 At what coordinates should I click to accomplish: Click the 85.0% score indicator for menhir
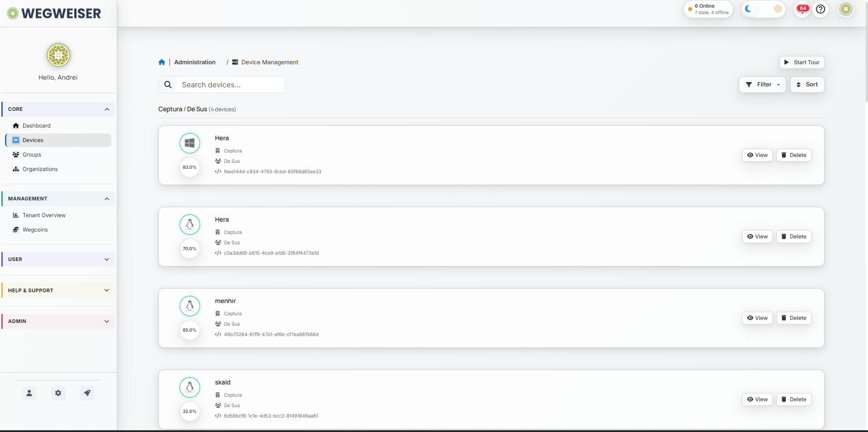(x=190, y=330)
